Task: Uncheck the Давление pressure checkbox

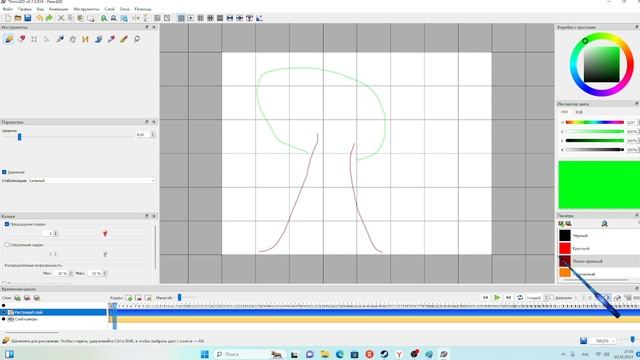Action: click(x=4, y=172)
